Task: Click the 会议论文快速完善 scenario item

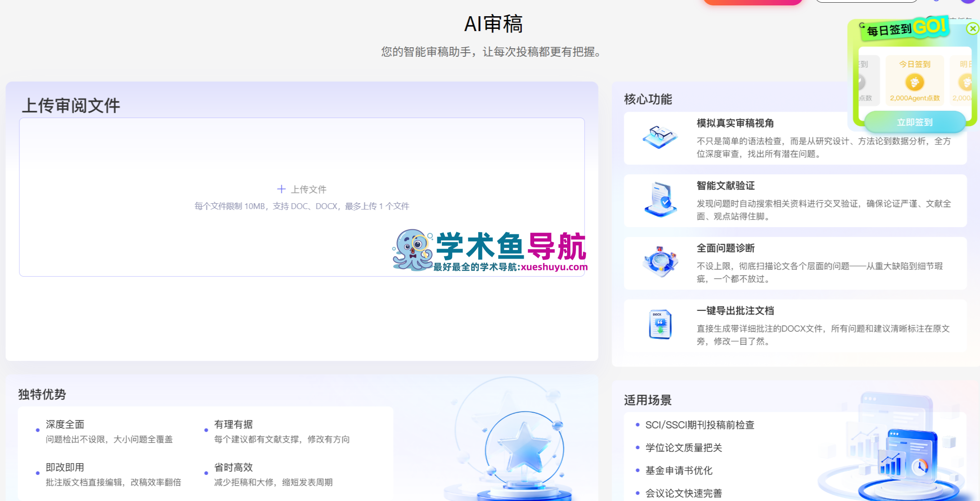Action: (684, 493)
